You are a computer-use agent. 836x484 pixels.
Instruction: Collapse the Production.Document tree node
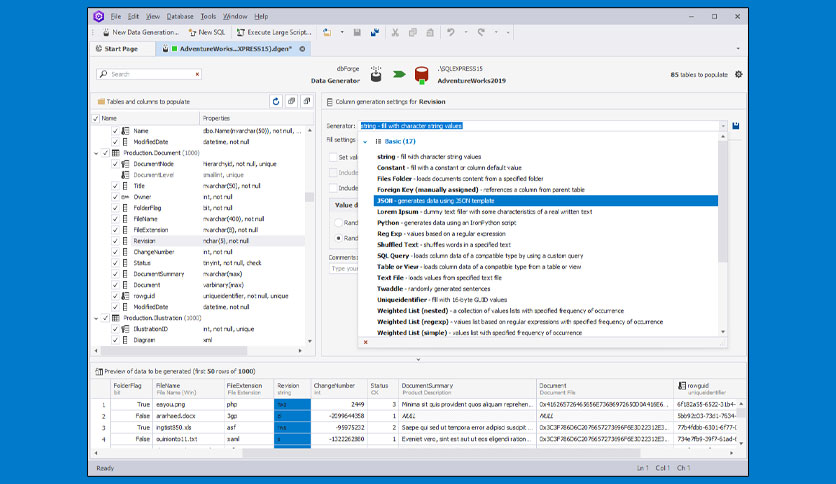pyautogui.click(x=97, y=154)
